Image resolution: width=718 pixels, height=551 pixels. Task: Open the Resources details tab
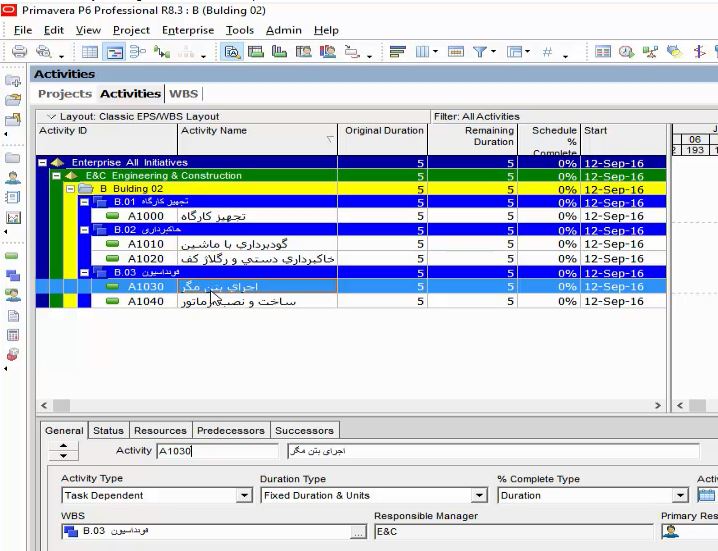tap(160, 431)
